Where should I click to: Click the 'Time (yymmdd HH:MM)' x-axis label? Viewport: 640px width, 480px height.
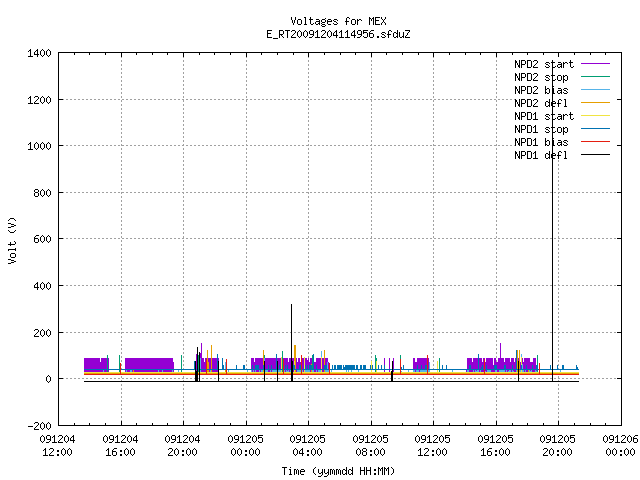click(x=338, y=471)
